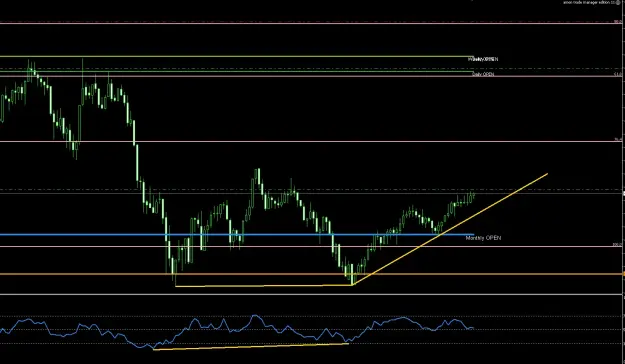Click the current price marker on the price scale
The height and width of the screenshot is (364, 625).
[624, 193]
